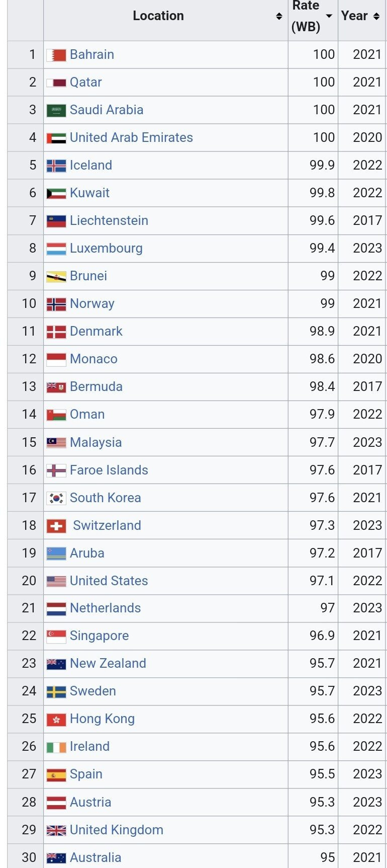
Task: Open the United Arab Emirates link
Action: [x=131, y=137]
